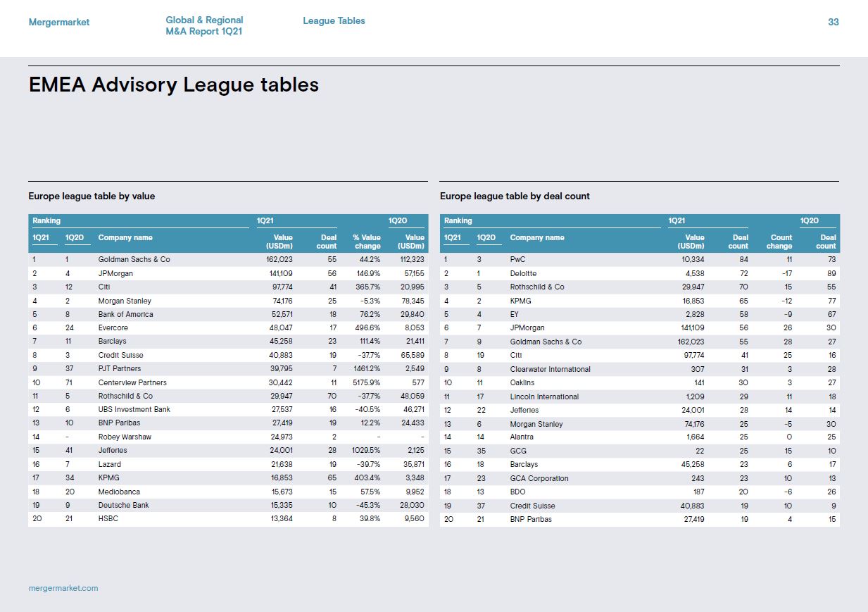Screen dimensions: 868x612
Task: Click the % Value change column header
Action: [367, 242]
